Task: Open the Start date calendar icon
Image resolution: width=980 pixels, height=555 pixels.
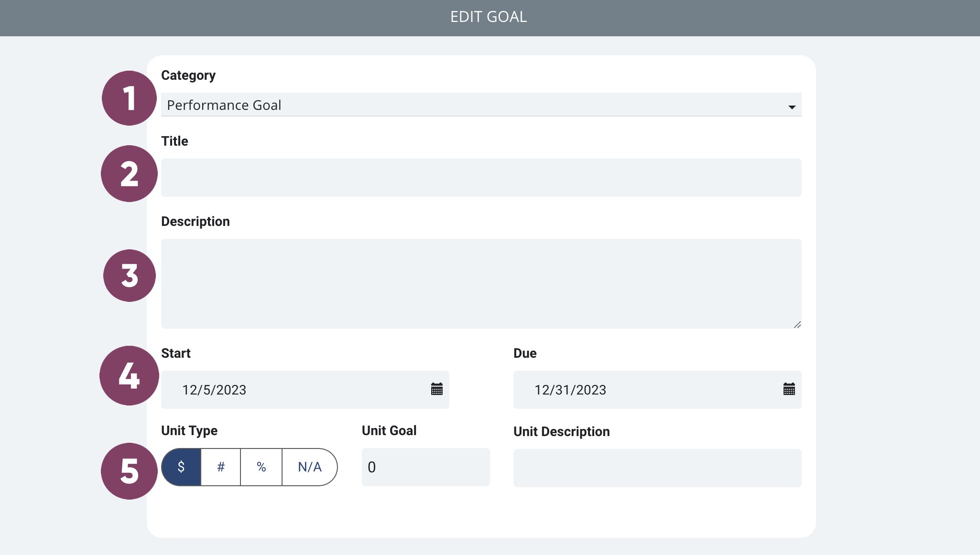Action: pos(436,389)
